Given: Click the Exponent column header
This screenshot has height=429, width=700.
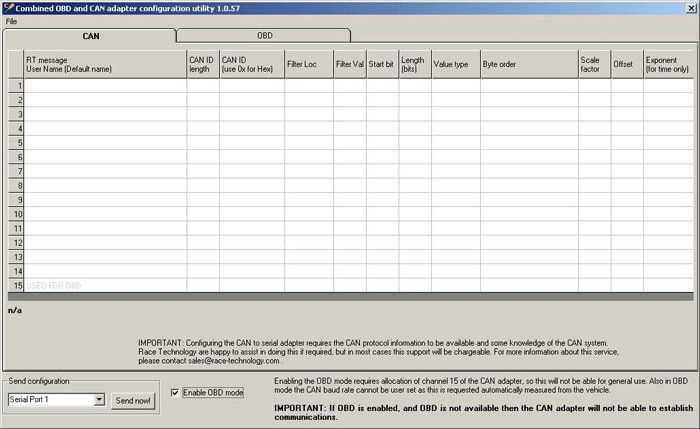Looking at the screenshot, I should tap(667, 64).
